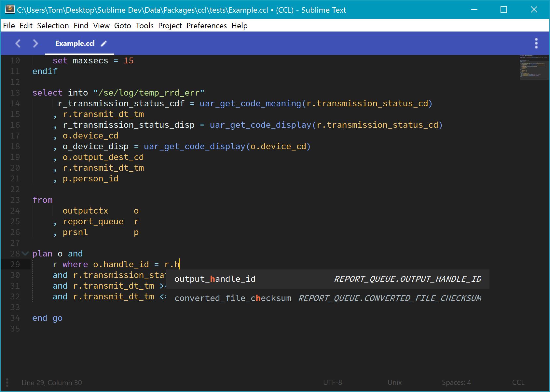Open the Find menu
Screen dimensions: 550x392
click(81, 26)
